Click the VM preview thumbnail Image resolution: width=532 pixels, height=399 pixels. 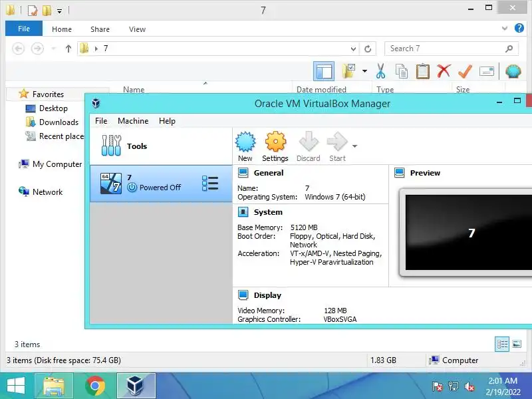tap(468, 232)
